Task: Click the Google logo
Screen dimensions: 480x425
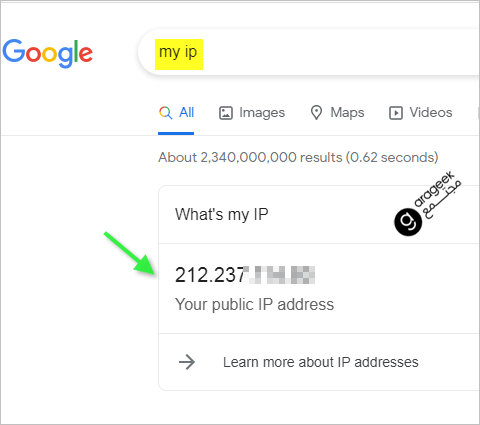Action: pyautogui.click(x=48, y=53)
